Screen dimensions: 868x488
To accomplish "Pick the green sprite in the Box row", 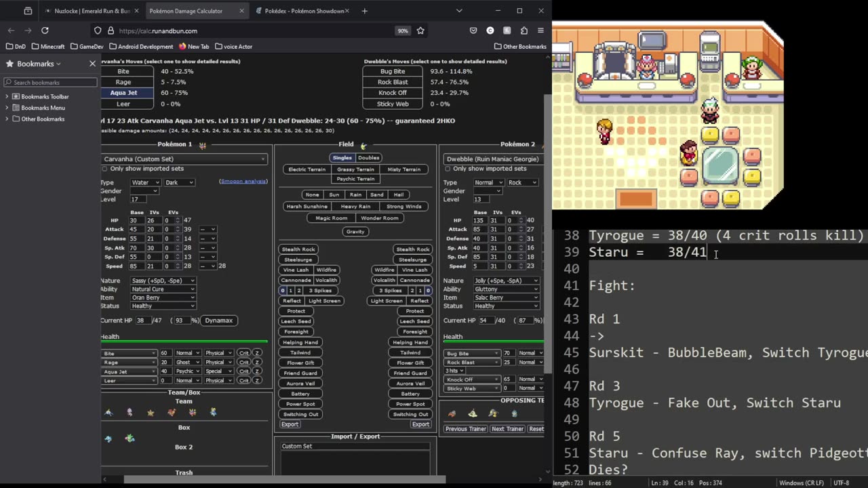I will pos(130,439).
